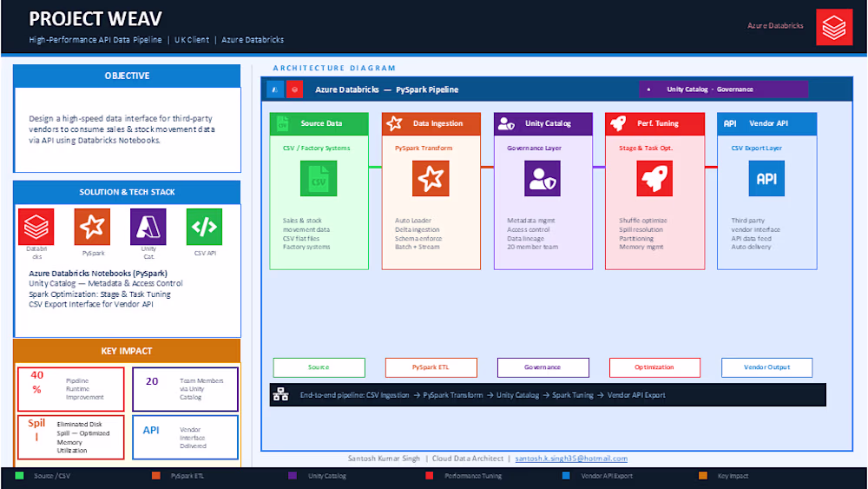The image size is (868, 489).
Task: Click the blue Azure icon in pipeline title bar
Action: [275, 89]
